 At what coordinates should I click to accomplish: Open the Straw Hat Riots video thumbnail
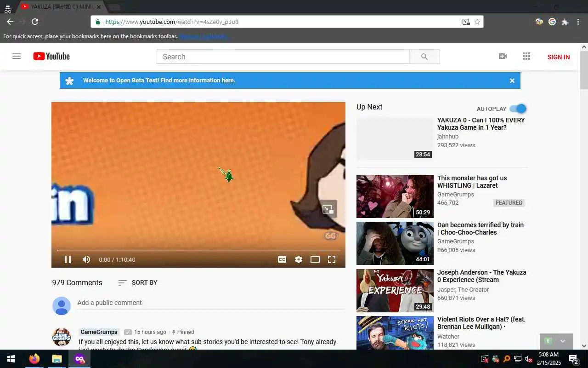(395, 333)
